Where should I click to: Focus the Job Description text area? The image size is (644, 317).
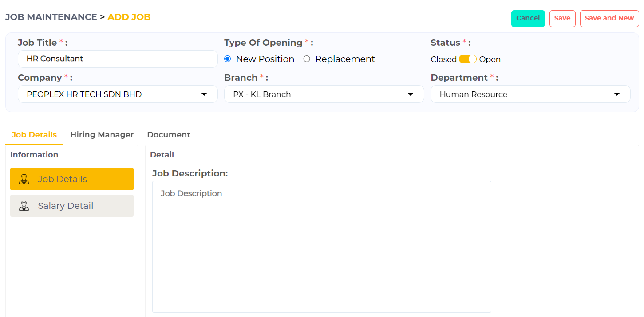[321, 246]
